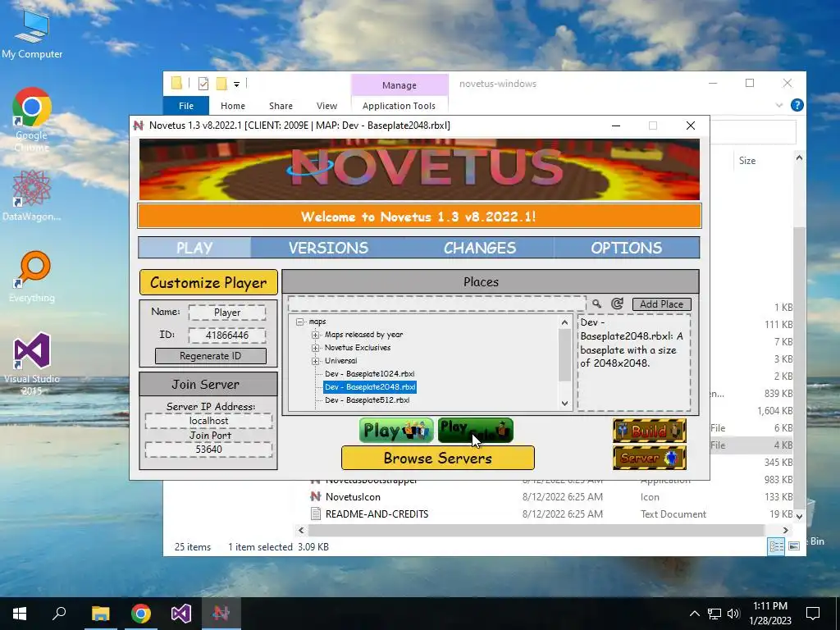Open Visual Studio 2015 desktop shortcut
The height and width of the screenshot is (630, 840).
coord(32,363)
